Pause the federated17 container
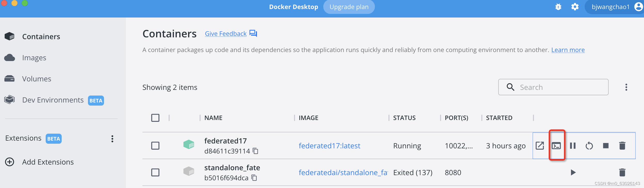The height and width of the screenshot is (188, 644). coord(573,146)
